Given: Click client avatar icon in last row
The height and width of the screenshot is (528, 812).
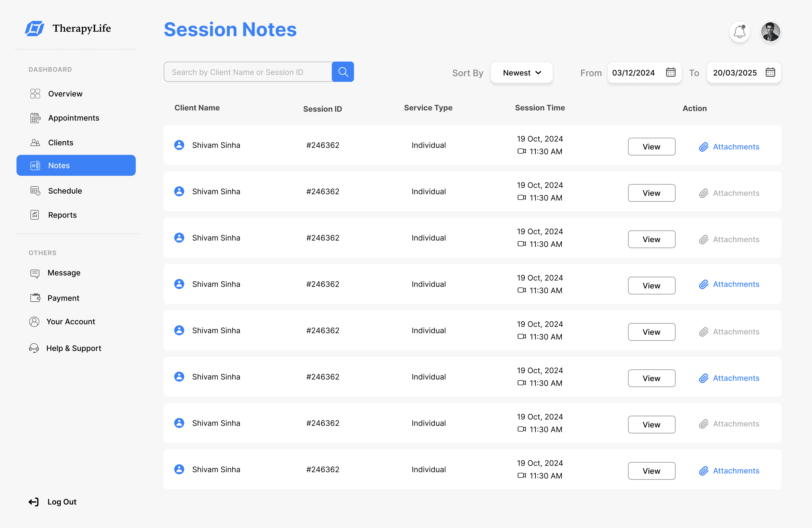Looking at the screenshot, I should pos(179,469).
